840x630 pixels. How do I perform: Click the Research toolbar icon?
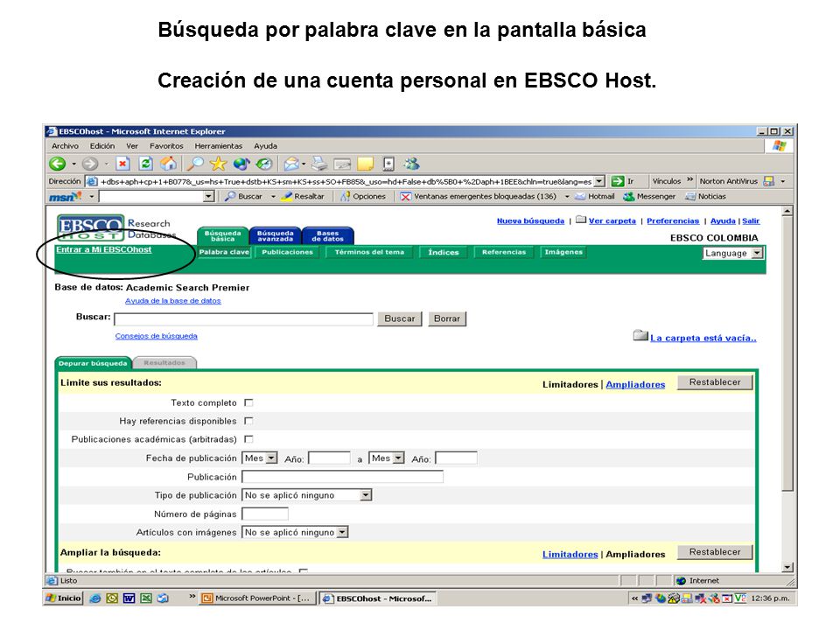click(x=388, y=164)
